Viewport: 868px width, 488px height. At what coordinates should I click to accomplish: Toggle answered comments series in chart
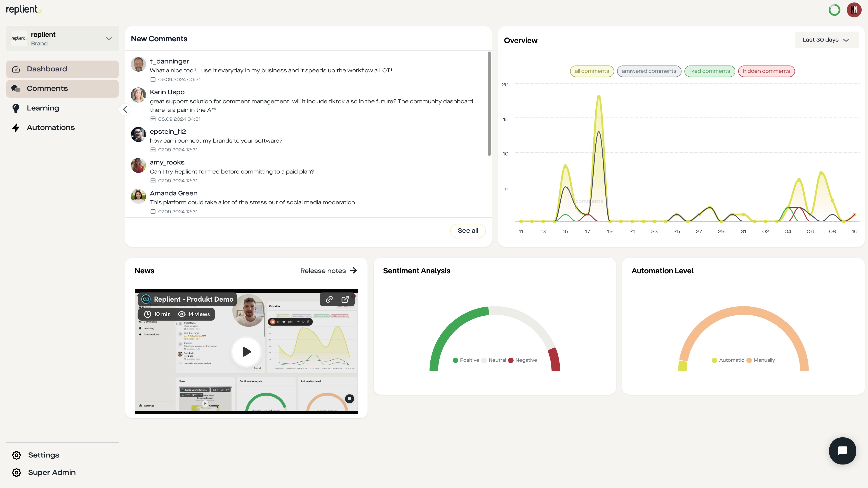(649, 71)
